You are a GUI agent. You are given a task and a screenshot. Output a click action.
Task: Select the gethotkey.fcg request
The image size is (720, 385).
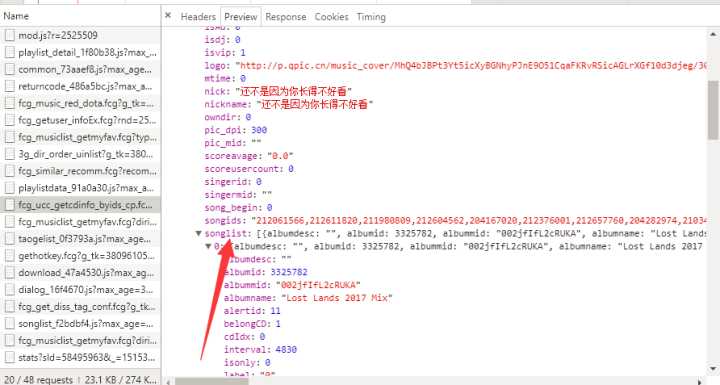(80, 256)
